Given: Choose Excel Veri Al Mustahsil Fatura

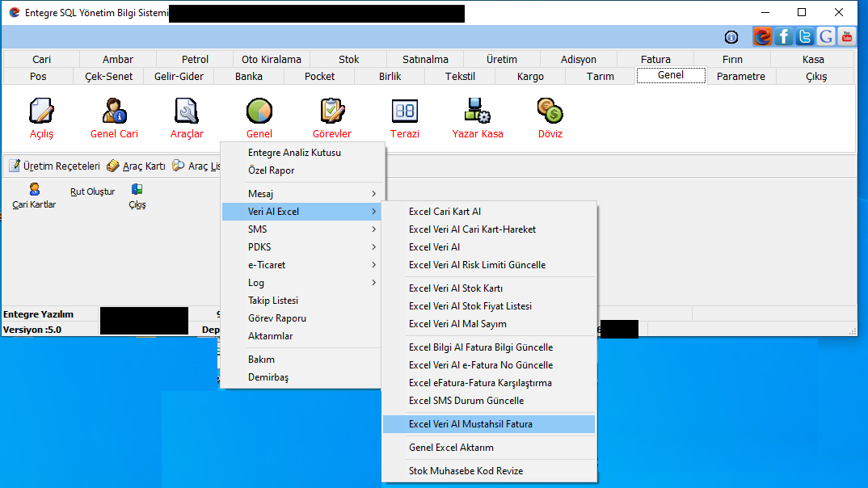Looking at the screenshot, I should coord(489,424).
